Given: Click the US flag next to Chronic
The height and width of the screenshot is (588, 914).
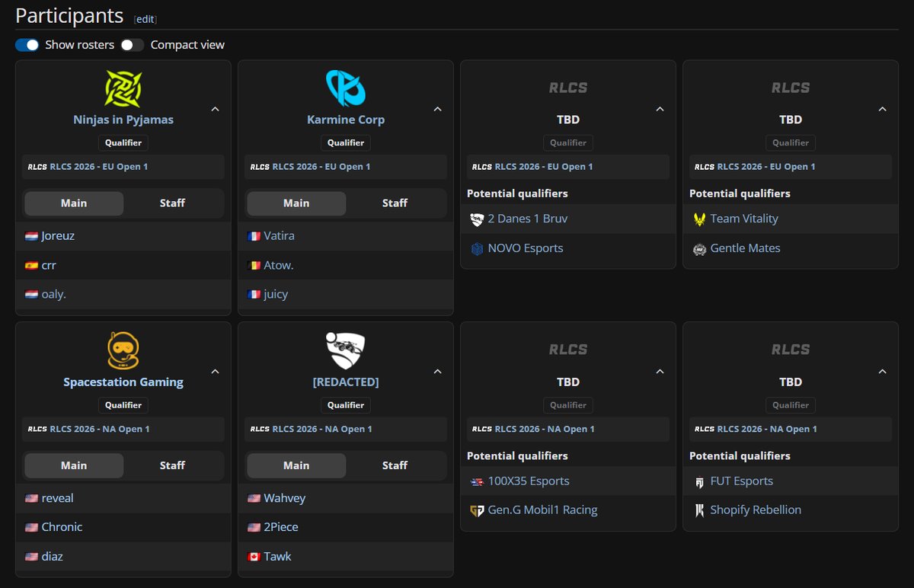Looking at the screenshot, I should [x=31, y=527].
